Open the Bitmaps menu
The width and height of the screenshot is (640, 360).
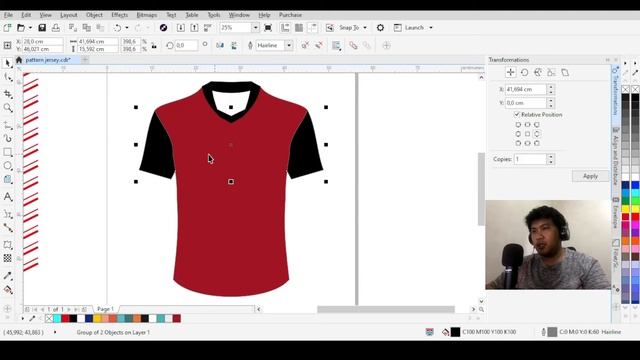147,15
